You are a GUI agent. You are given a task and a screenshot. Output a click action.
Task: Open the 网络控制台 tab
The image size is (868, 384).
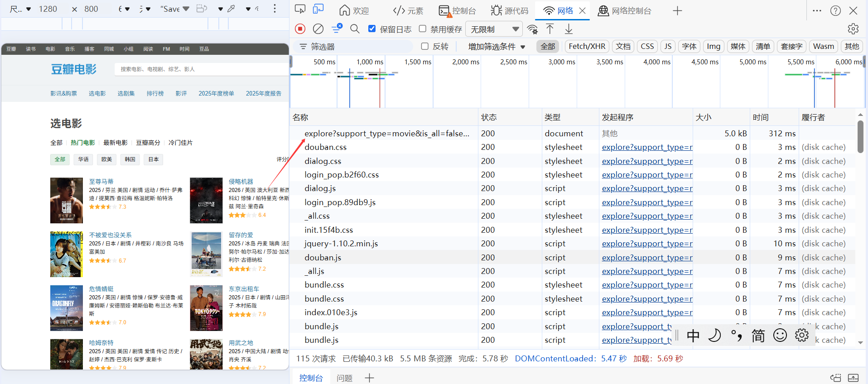tap(624, 11)
